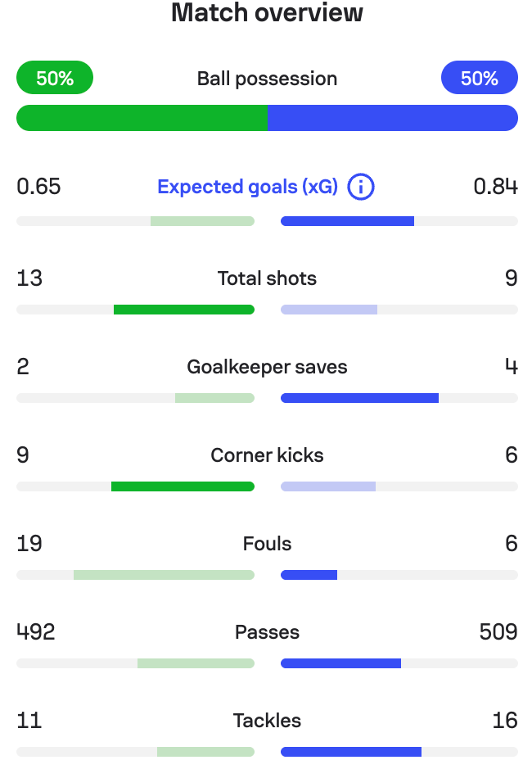Click the blue half of possession bar
The width and height of the screenshot is (532, 760).
coord(393,118)
